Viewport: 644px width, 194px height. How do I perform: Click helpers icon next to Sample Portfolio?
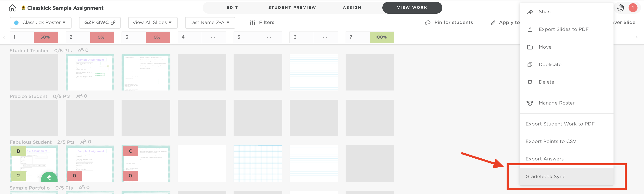click(82, 187)
